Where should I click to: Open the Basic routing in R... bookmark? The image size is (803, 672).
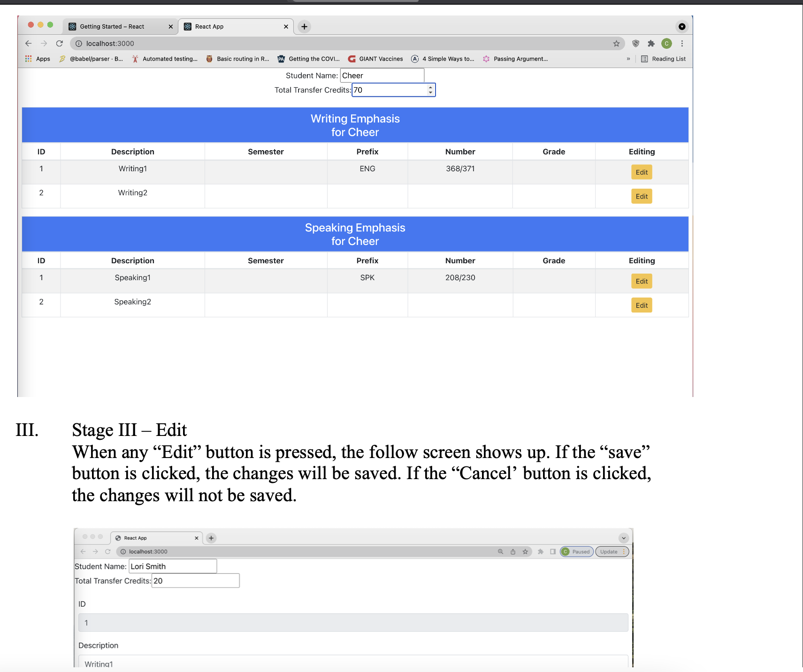237,59
